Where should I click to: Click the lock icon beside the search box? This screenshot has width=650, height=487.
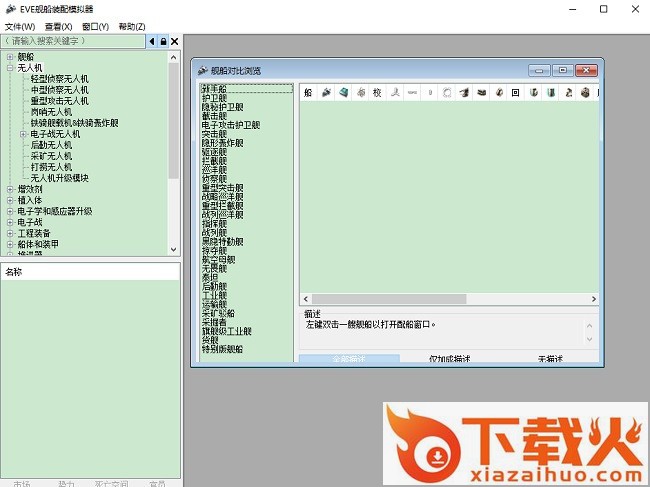point(163,41)
